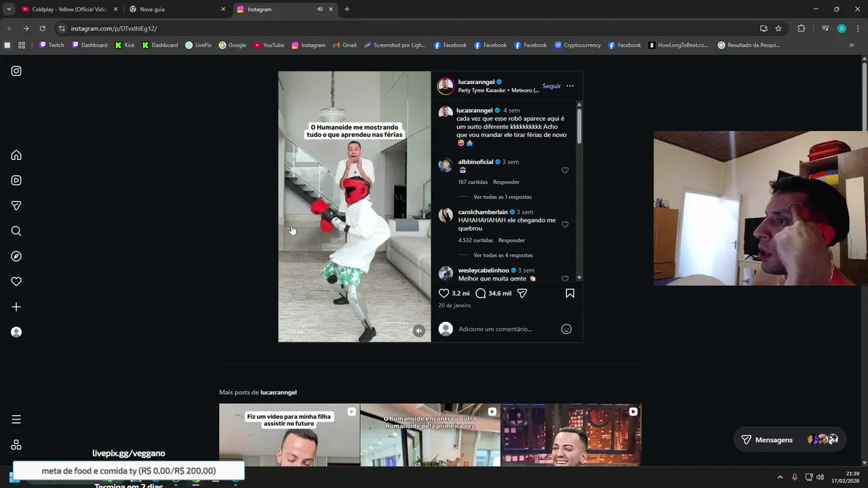The image size is (868, 488).
Task: Follow lucasranngel with Seguir button
Action: [x=551, y=86]
